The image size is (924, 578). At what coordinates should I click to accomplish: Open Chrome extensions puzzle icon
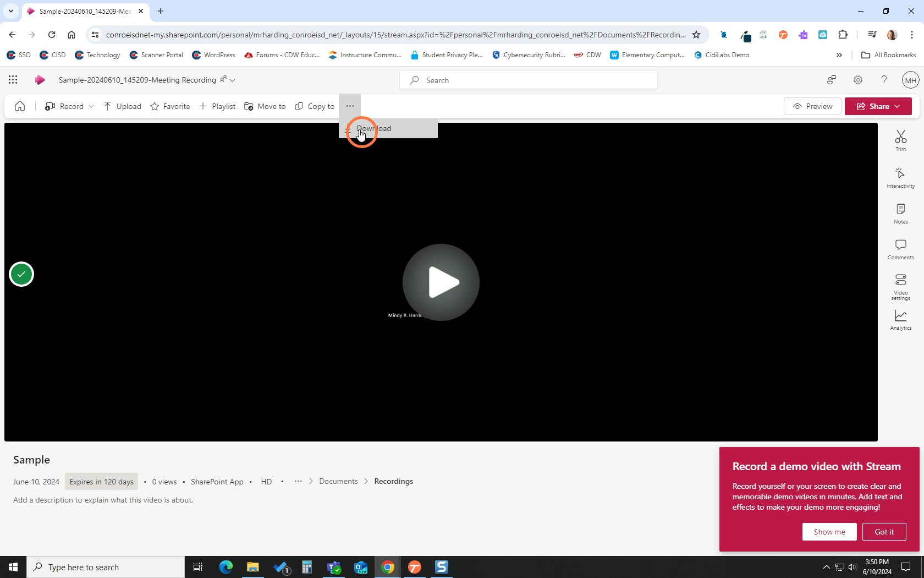[843, 35]
